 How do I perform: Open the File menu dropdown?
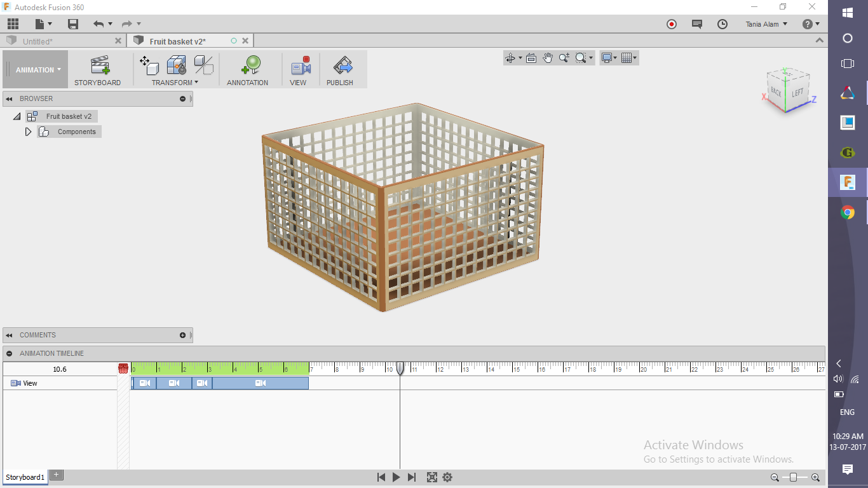[x=43, y=24]
